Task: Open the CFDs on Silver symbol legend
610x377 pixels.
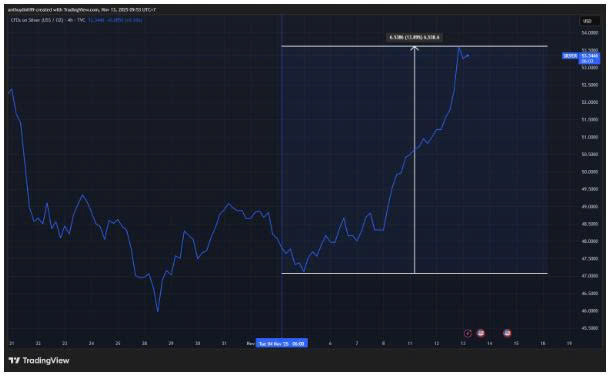Action: click(x=48, y=20)
